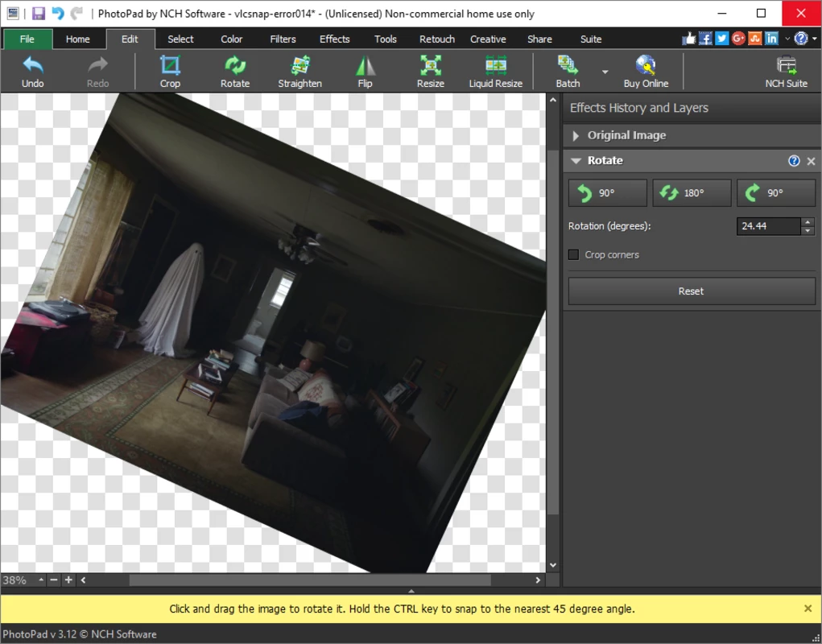Collapse the Rotate section
This screenshot has height=644, width=822.
[x=576, y=161]
